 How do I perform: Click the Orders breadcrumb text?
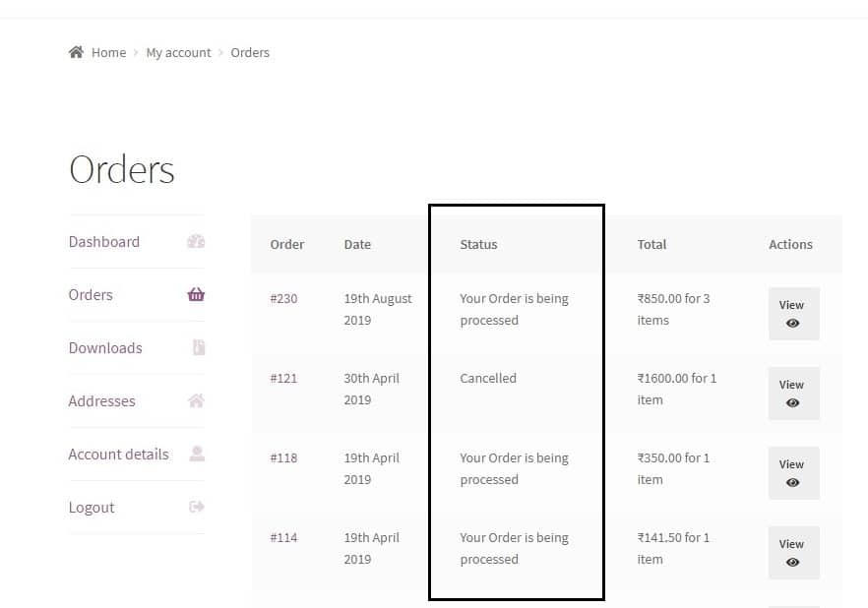pyautogui.click(x=250, y=52)
